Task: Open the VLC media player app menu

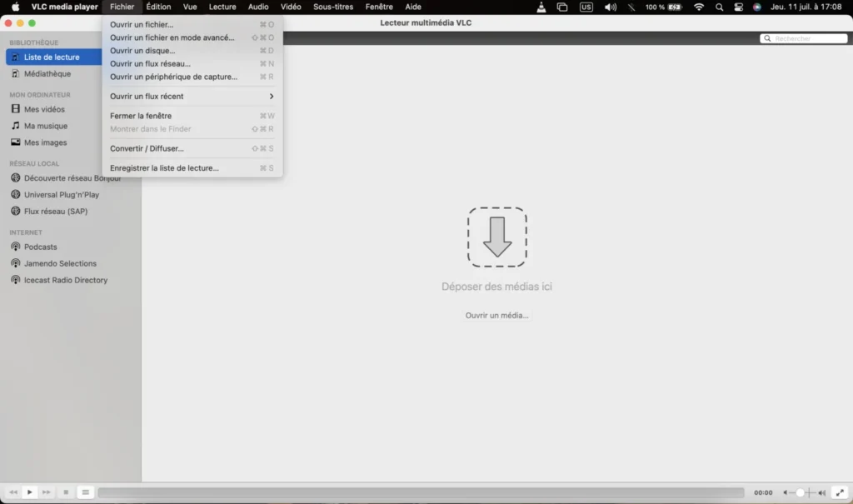Action: pyautogui.click(x=65, y=7)
